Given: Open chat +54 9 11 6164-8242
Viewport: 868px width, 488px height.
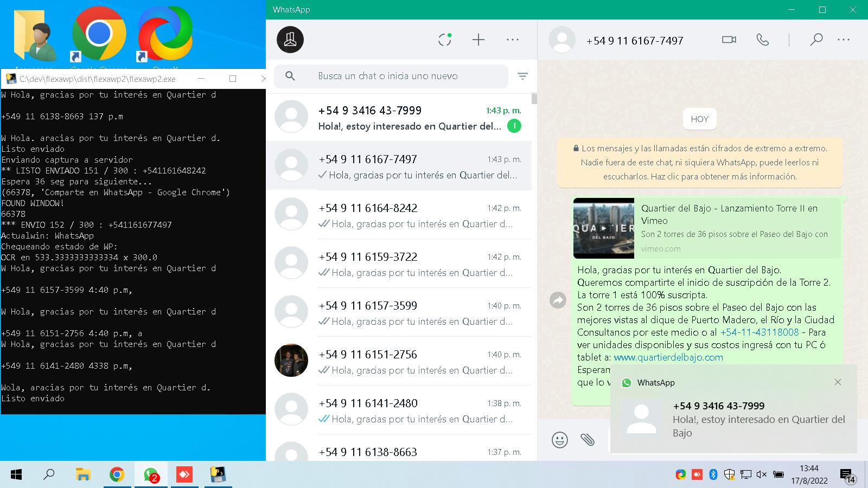Looking at the screenshot, I should coord(399,215).
